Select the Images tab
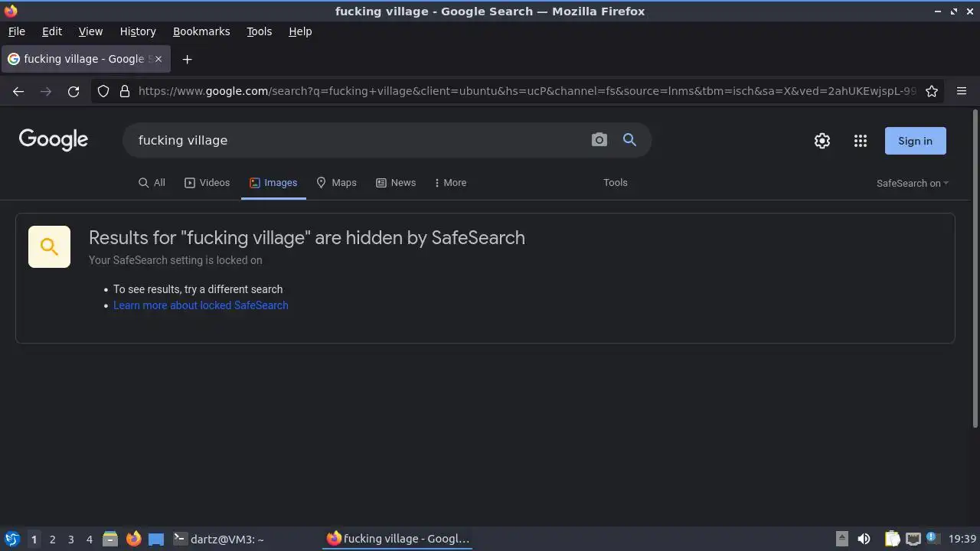The width and height of the screenshot is (980, 551). (x=273, y=183)
